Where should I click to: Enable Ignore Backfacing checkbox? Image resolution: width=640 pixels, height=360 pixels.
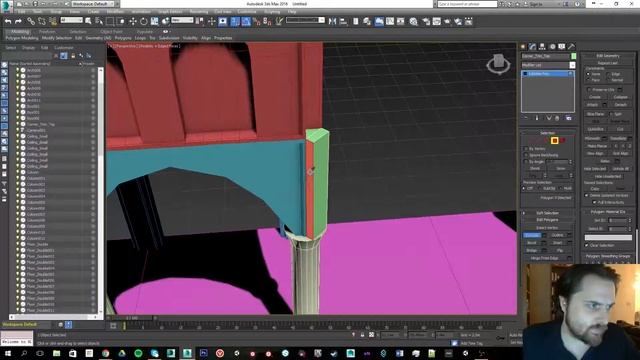pos(526,156)
